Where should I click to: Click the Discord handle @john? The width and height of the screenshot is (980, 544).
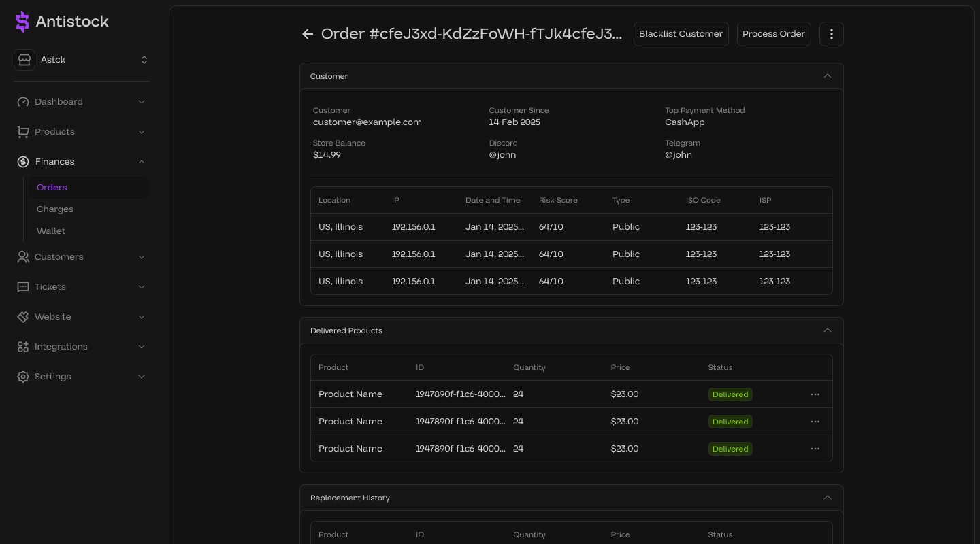[502, 155]
